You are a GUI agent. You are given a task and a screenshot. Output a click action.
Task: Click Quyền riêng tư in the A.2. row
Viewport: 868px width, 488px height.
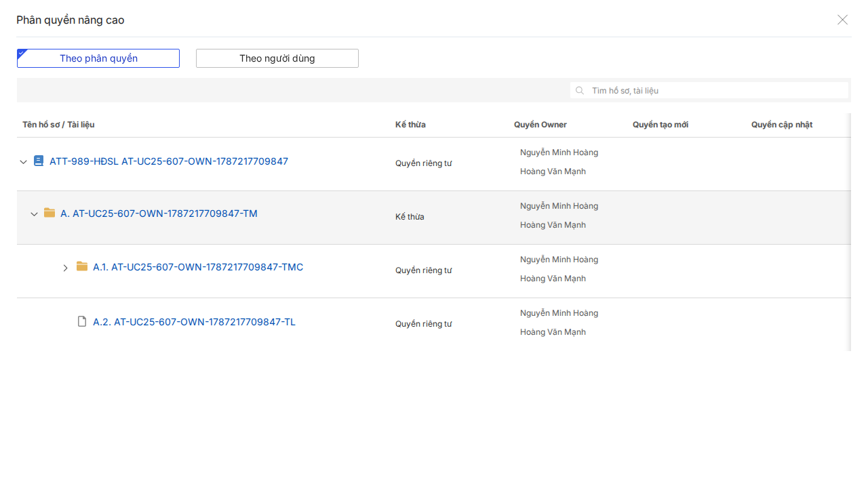[424, 324]
